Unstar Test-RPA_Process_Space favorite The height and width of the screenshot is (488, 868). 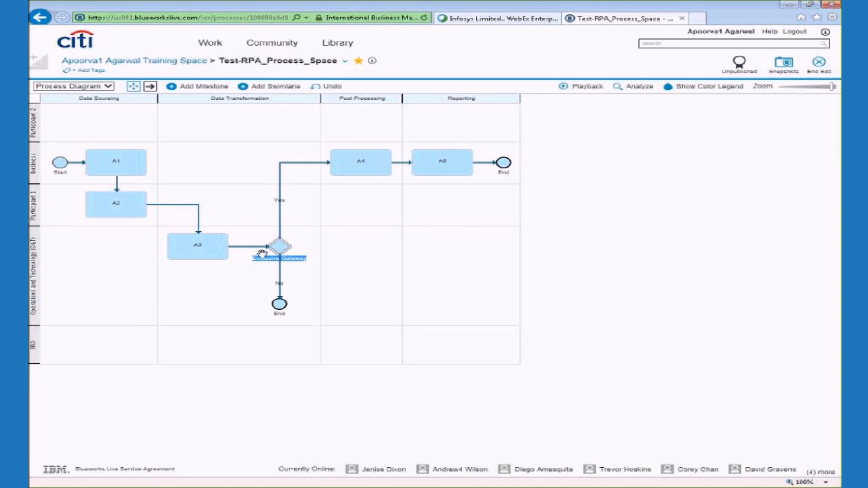coord(359,60)
